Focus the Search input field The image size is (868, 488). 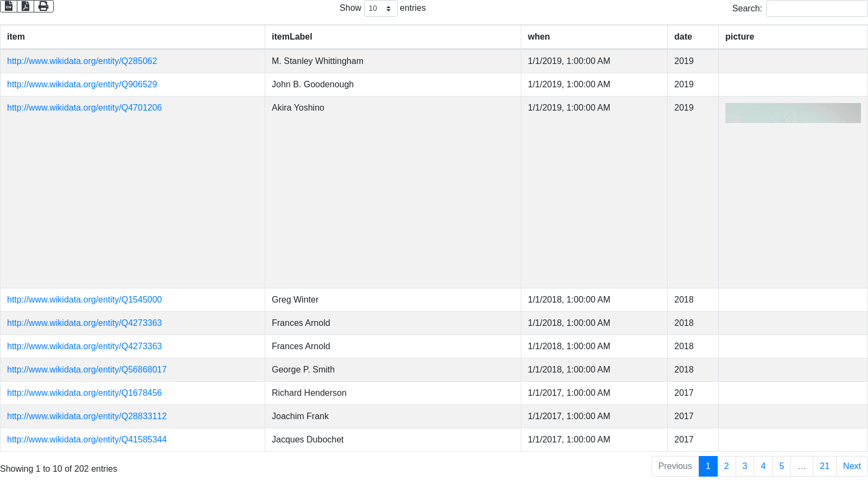pyautogui.click(x=816, y=8)
